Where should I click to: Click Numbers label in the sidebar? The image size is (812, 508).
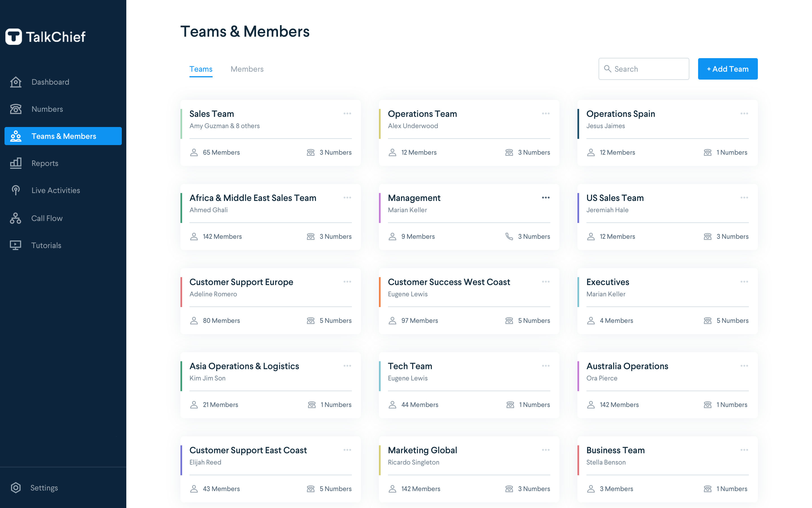47,109
